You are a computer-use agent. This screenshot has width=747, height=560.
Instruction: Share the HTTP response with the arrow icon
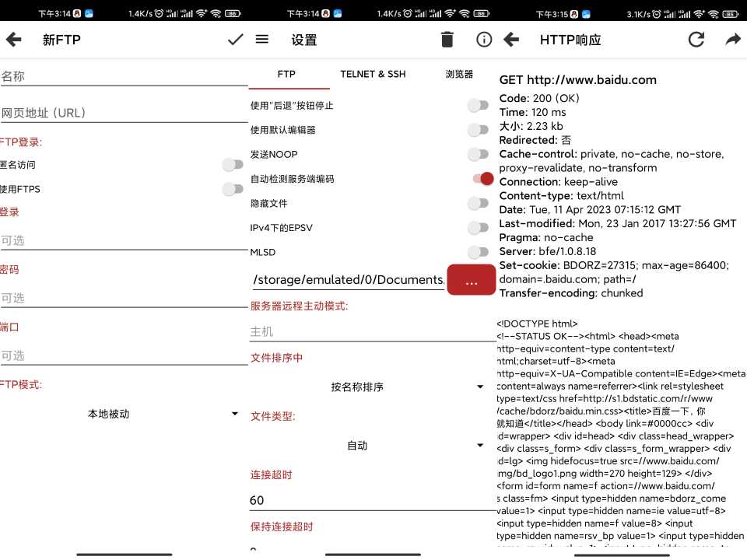pos(733,40)
